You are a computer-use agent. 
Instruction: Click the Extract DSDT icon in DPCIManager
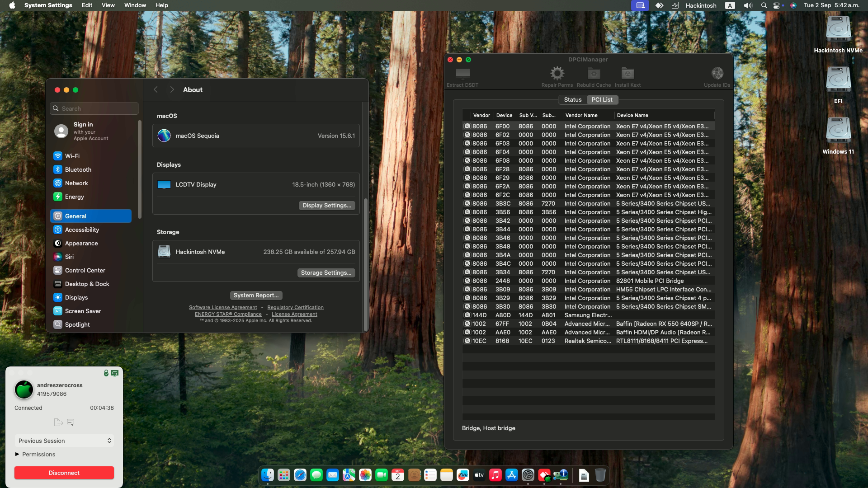462,75
